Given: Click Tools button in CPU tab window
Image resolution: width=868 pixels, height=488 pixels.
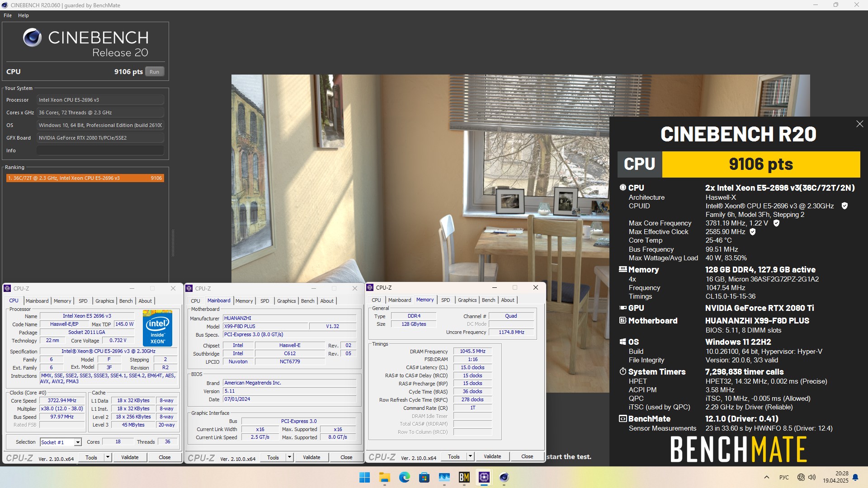Looking at the screenshot, I should pyautogui.click(x=91, y=457).
